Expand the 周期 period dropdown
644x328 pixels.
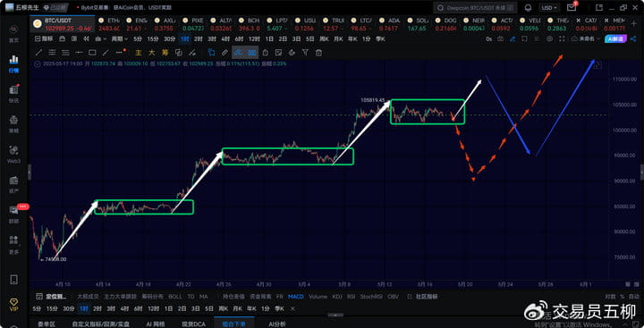tap(120, 38)
